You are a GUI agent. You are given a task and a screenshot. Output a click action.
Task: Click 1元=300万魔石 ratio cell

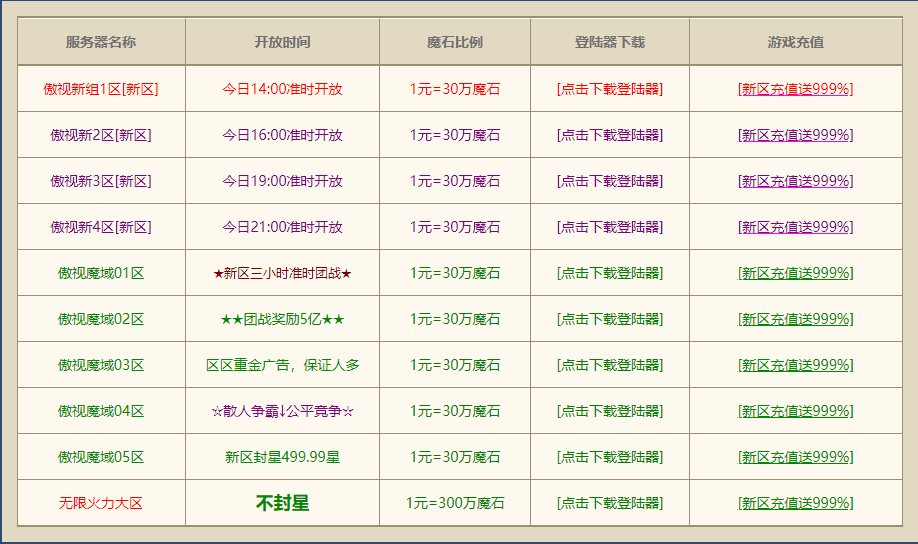point(455,503)
